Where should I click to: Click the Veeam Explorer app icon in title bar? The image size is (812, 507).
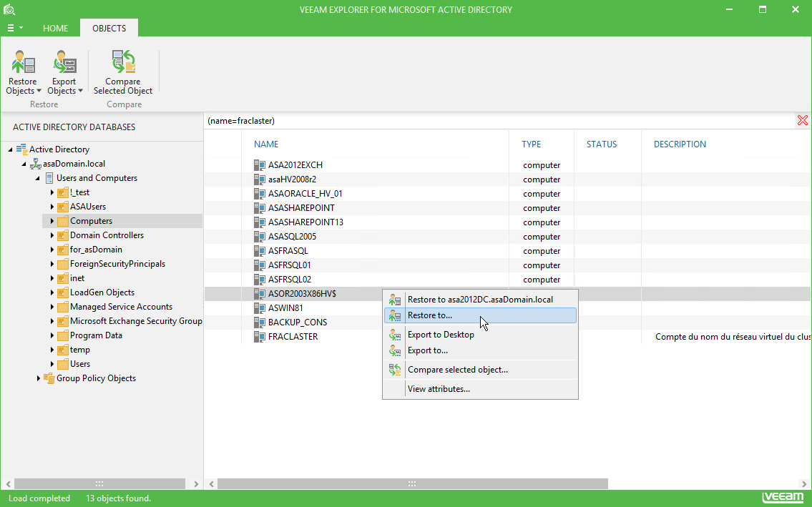(x=9, y=9)
